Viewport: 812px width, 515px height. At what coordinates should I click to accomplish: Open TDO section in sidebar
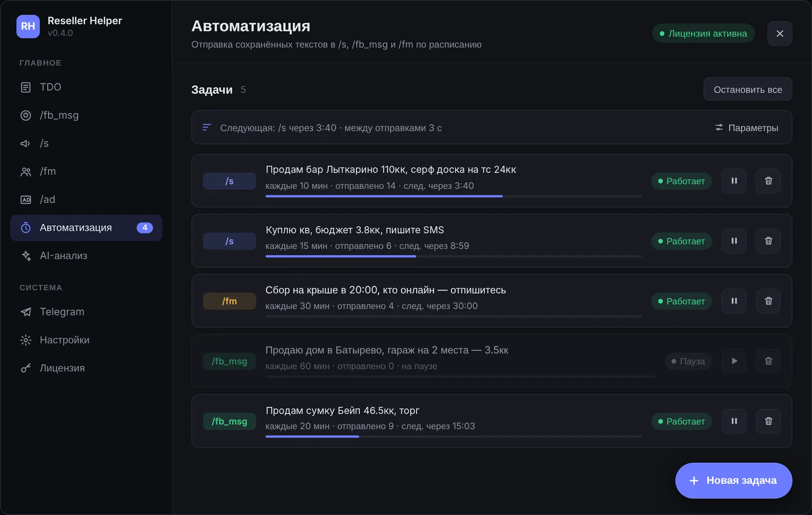(86, 87)
